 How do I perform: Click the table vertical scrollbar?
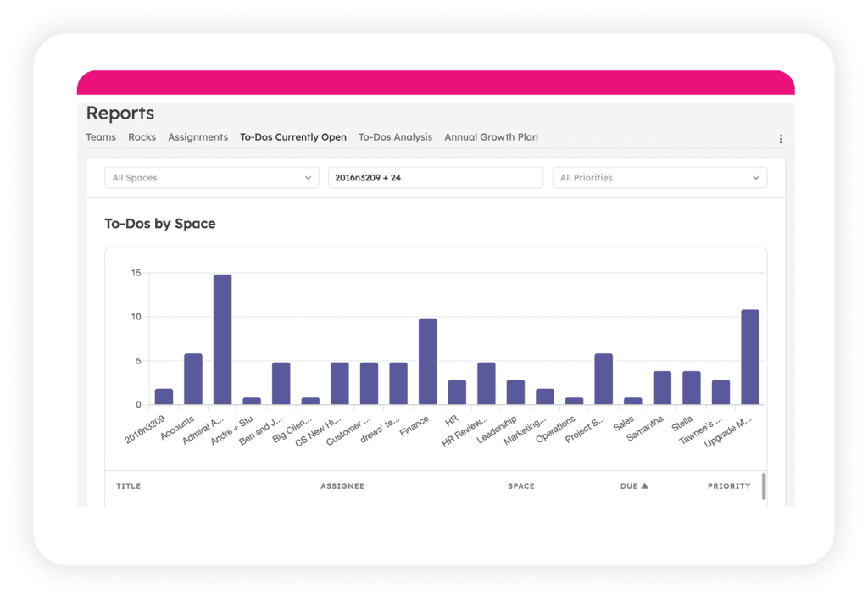[764, 486]
